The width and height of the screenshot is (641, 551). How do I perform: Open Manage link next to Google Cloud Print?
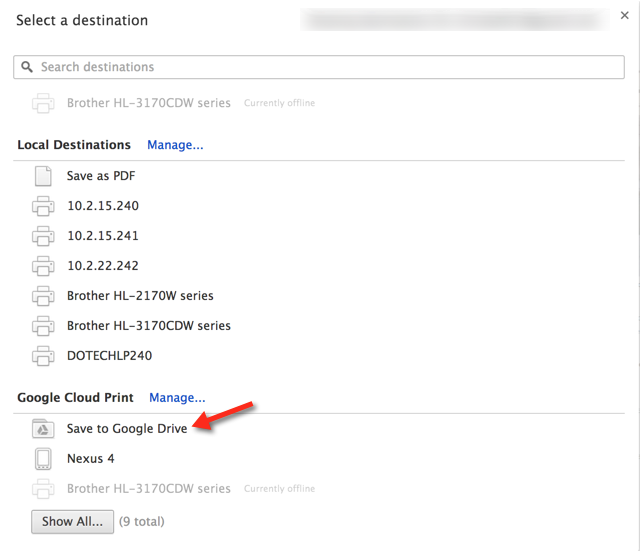(177, 397)
